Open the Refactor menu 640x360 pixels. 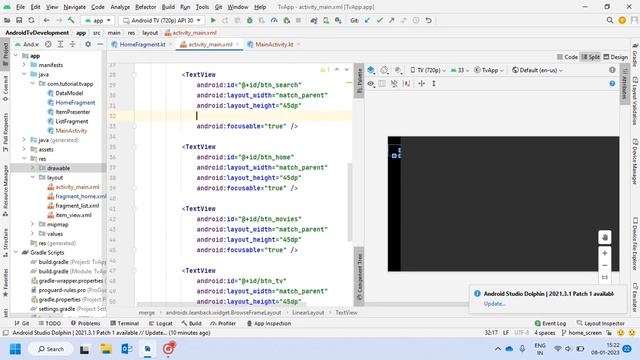point(145,7)
